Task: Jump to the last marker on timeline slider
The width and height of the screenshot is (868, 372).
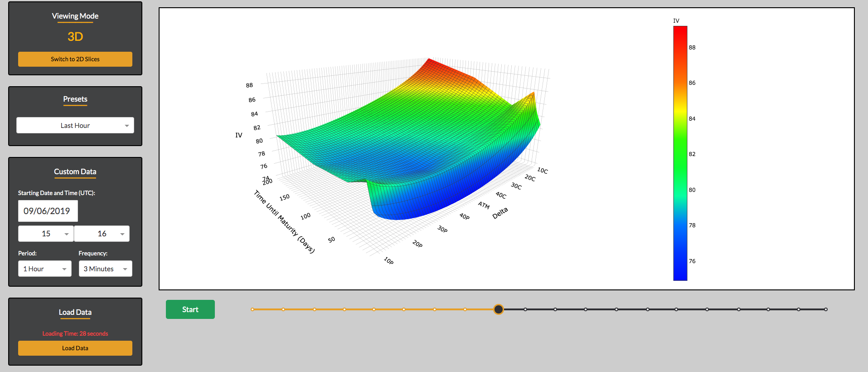Action: [826, 309]
